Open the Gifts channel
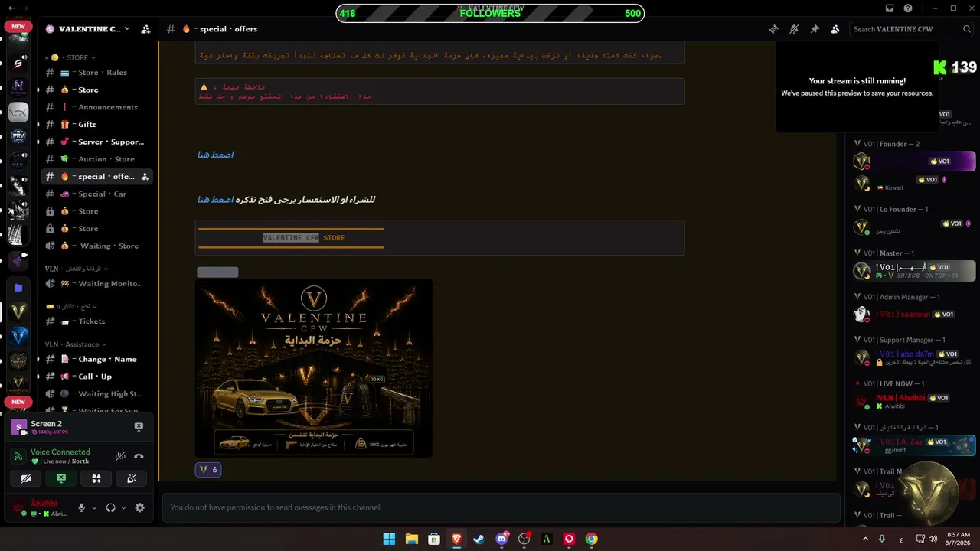Screen dimensions: 980x551 pos(96,124)
